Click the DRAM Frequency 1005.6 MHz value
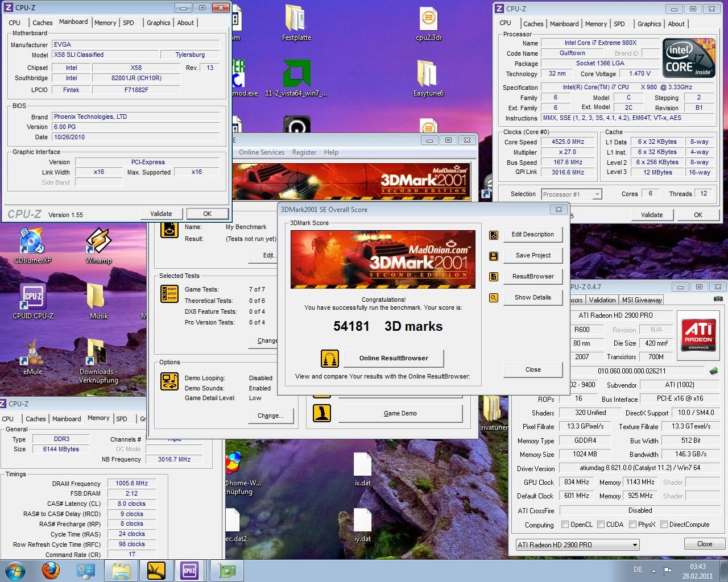 tap(132, 483)
